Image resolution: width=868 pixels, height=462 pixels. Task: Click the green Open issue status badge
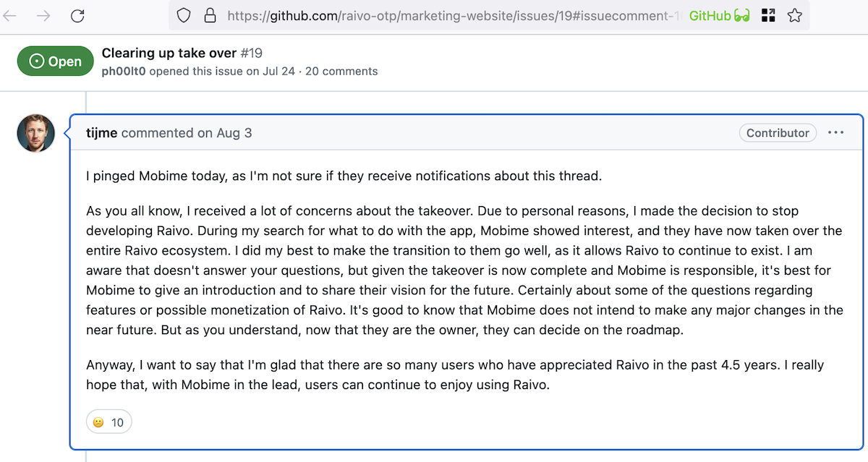pos(55,61)
